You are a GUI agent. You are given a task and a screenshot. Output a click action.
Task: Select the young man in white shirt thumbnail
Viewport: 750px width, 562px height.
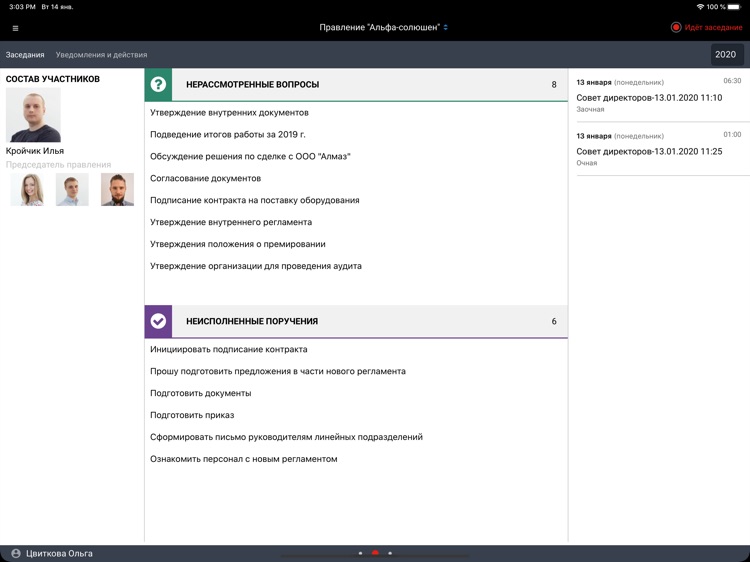(x=72, y=189)
